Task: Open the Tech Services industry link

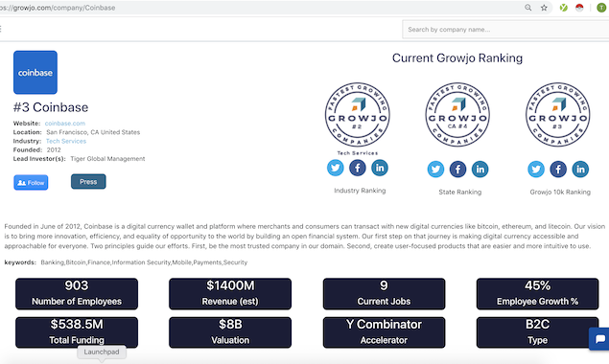Action: coord(66,141)
